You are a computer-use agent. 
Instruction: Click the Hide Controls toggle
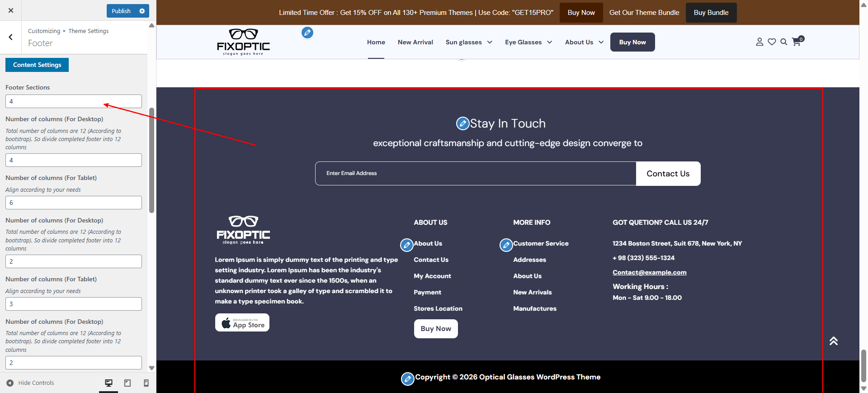click(30, 383)
